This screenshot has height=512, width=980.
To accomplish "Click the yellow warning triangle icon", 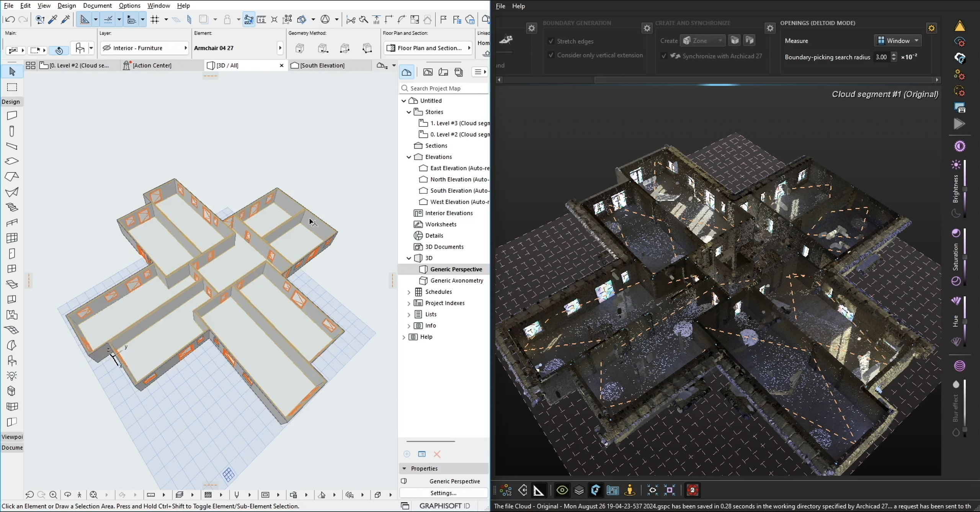I will (x=960, y=26).
